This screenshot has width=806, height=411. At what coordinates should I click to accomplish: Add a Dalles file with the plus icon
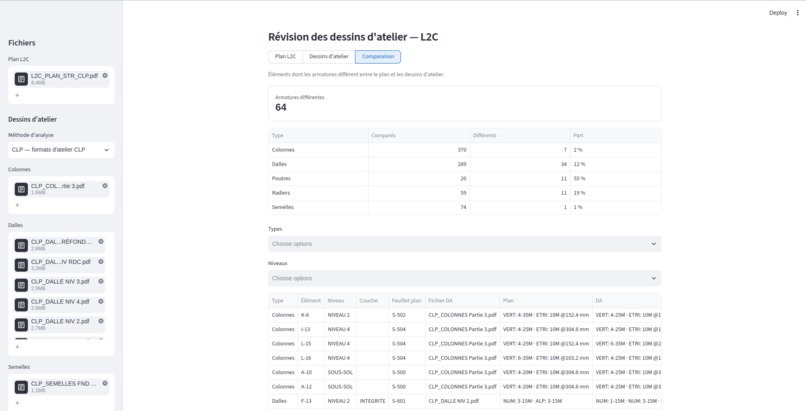[17, 347]
